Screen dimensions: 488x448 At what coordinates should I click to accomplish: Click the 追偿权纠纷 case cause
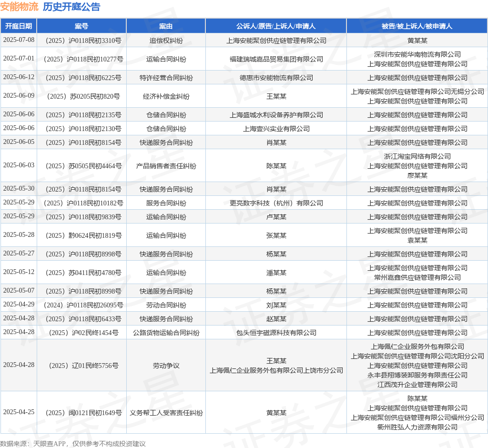(166, 41)
